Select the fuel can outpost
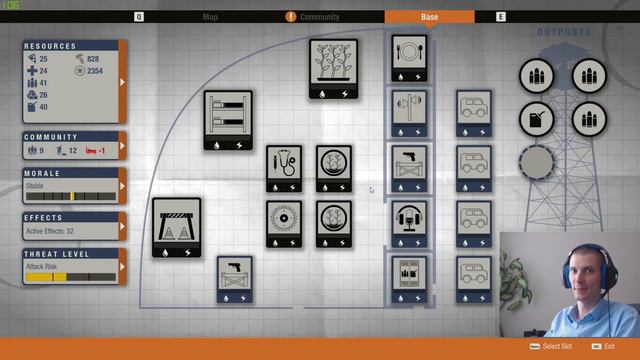The height and width of the screenshot is (360, 640). pos(537,119)
